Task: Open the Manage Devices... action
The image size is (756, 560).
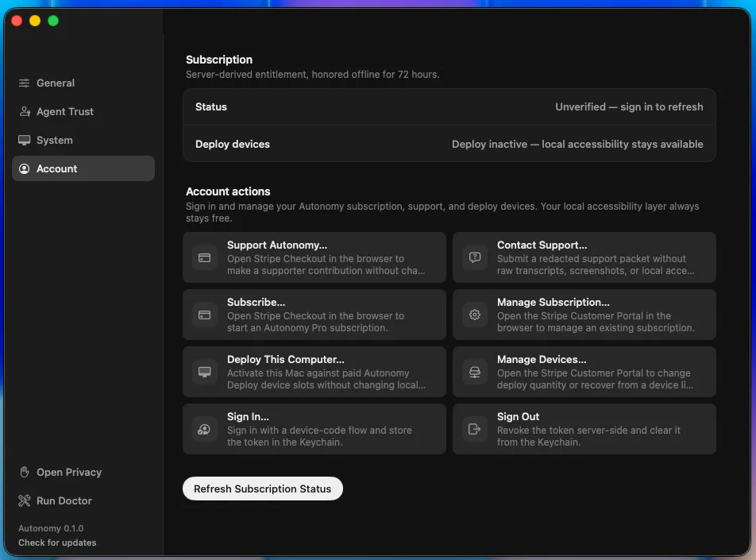Action: pyautogui.click(x=584, y=372)
